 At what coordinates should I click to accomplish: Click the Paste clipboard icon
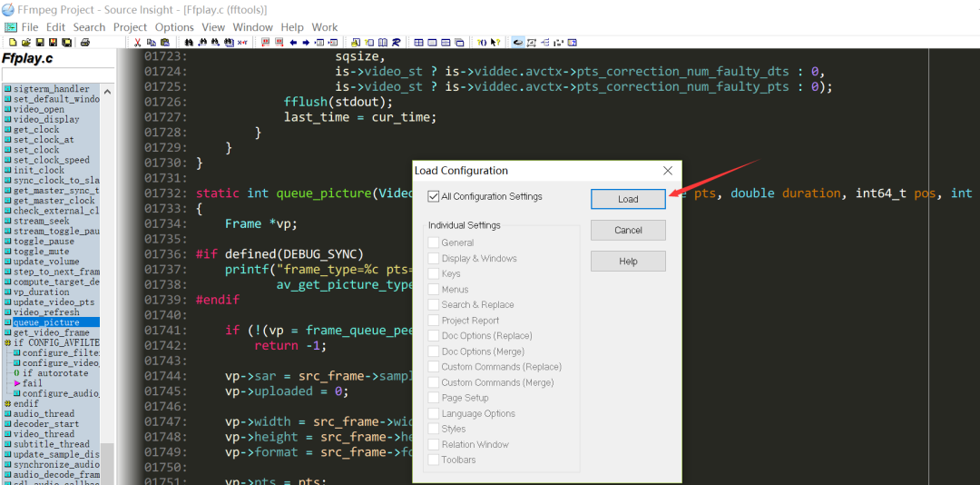(x=164, y=43)
